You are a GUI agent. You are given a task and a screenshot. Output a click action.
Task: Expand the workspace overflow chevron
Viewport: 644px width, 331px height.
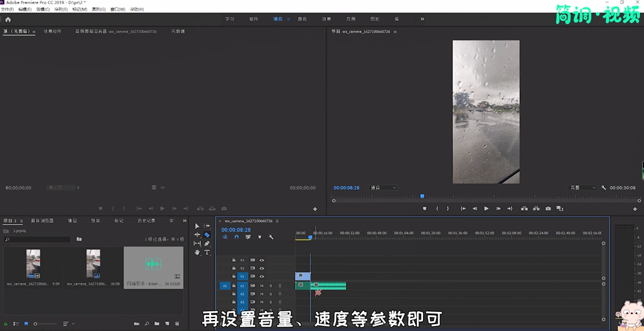[x=422, y=19]
